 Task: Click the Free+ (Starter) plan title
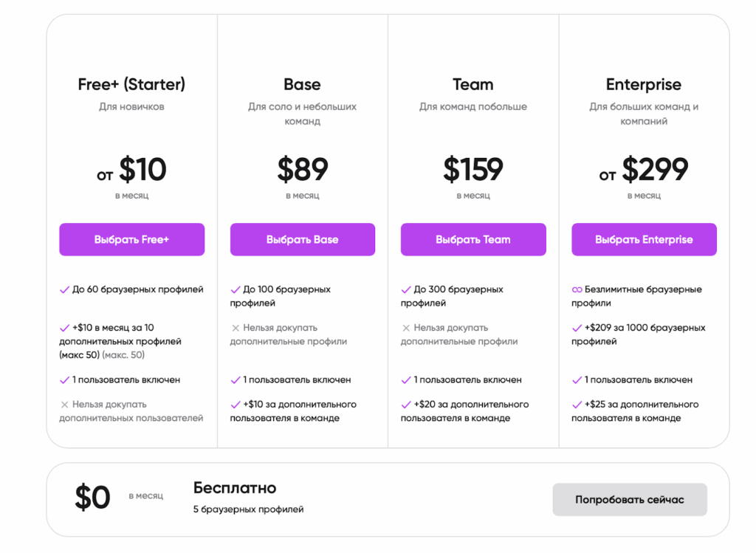[x=131, y=84]
